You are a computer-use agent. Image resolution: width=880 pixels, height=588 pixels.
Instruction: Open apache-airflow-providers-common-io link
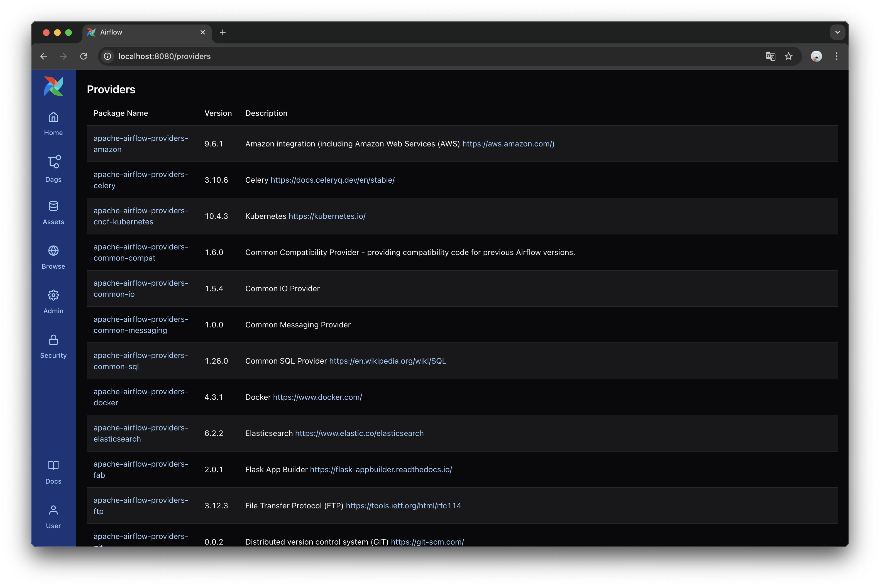[x=141, y=288]
